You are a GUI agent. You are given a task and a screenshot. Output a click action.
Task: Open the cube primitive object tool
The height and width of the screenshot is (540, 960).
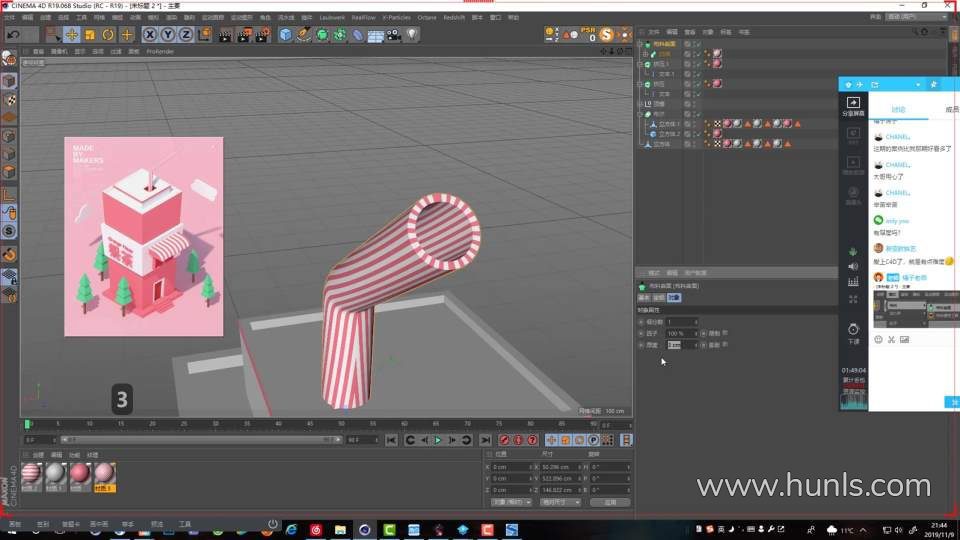coord(285,35)
